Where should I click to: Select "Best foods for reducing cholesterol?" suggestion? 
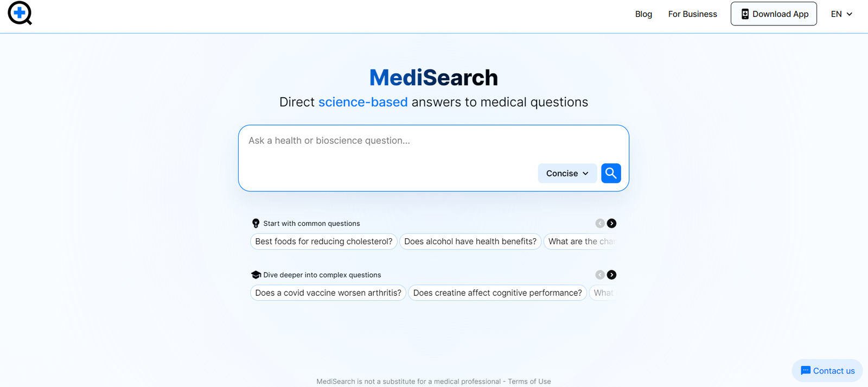[x=324, y=242]
